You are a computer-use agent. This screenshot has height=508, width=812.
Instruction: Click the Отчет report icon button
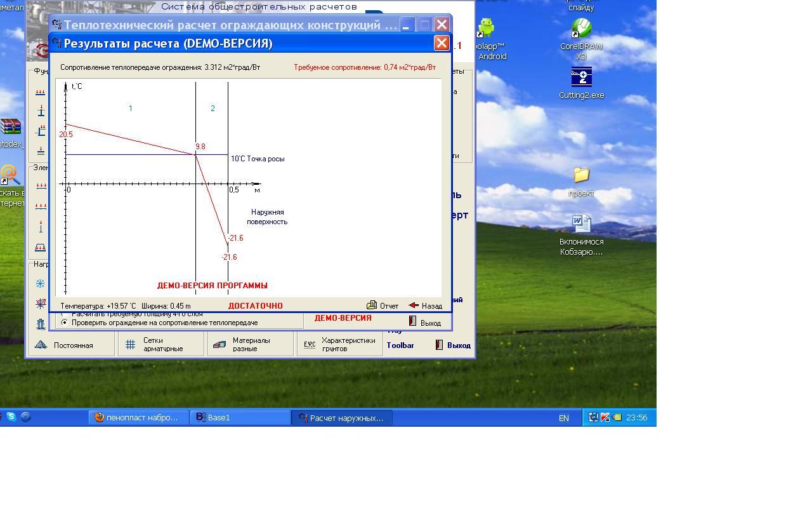(372, 305)
